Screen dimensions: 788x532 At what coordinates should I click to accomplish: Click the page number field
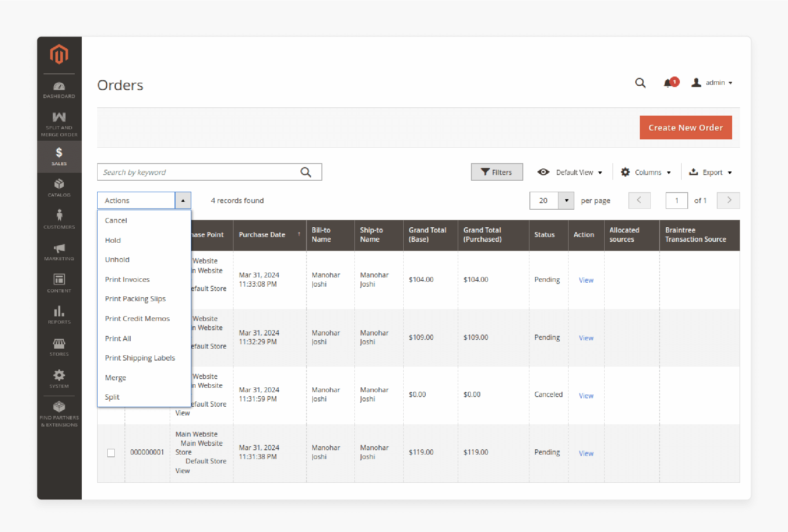[x=677, y=200]
